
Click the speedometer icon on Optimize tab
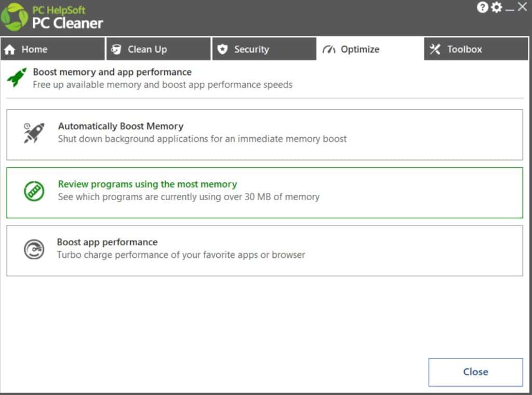click(329, 49)
